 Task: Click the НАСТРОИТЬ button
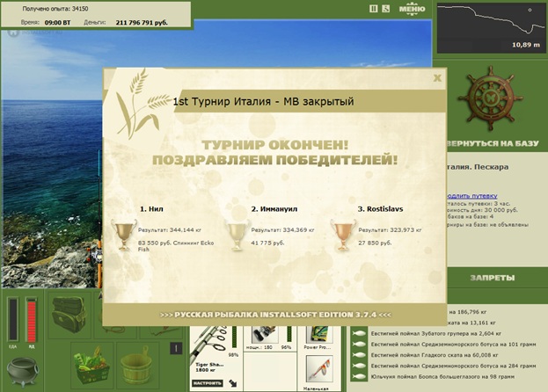coord(208,383)
